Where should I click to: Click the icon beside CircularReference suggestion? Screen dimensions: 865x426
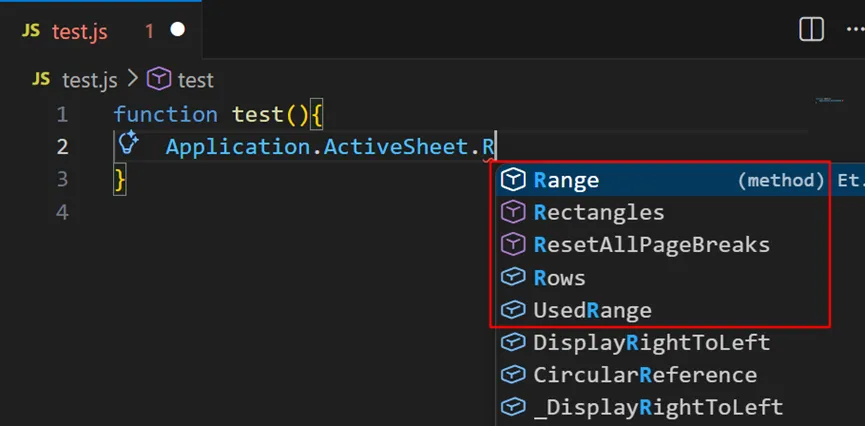513,375
